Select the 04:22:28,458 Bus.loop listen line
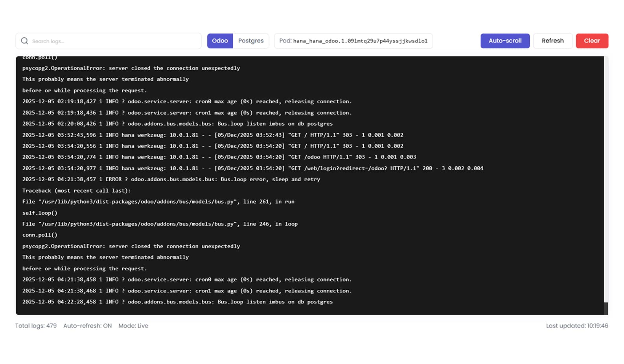The width and height of the screenshot is (624, 364). [177, 302]
